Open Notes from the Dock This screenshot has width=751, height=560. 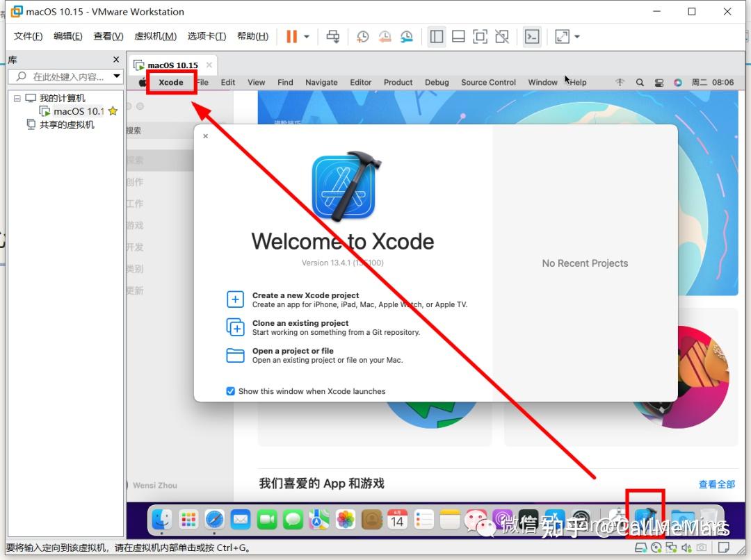click(450, 520)
